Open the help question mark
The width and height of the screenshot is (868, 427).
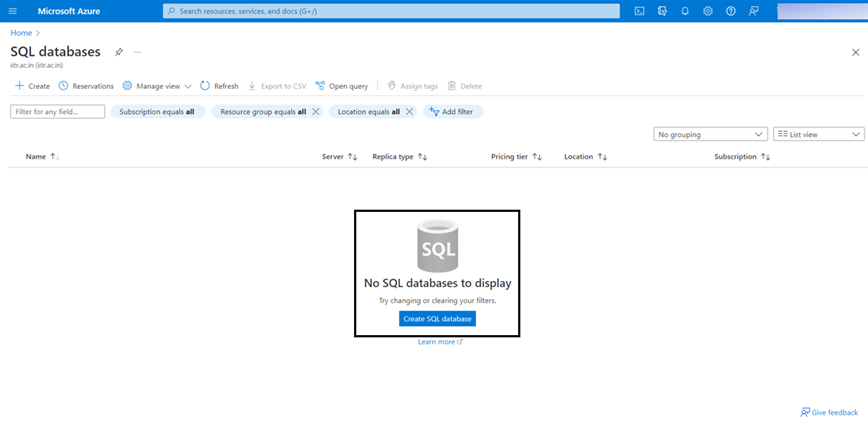[731, 11]
